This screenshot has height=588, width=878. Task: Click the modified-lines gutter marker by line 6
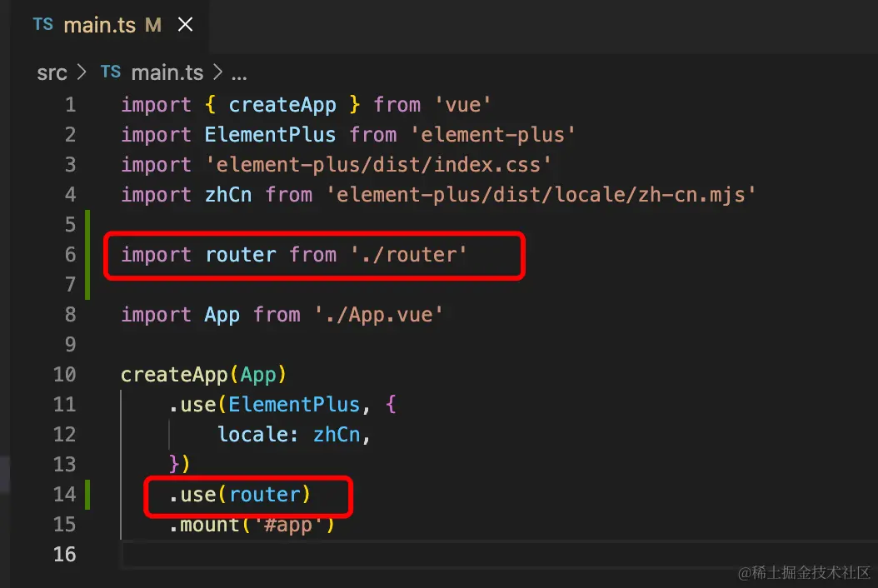(87, 255)
